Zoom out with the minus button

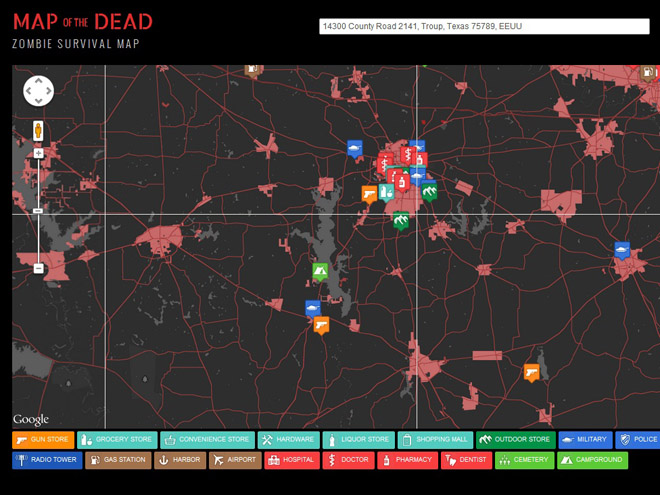38,268
